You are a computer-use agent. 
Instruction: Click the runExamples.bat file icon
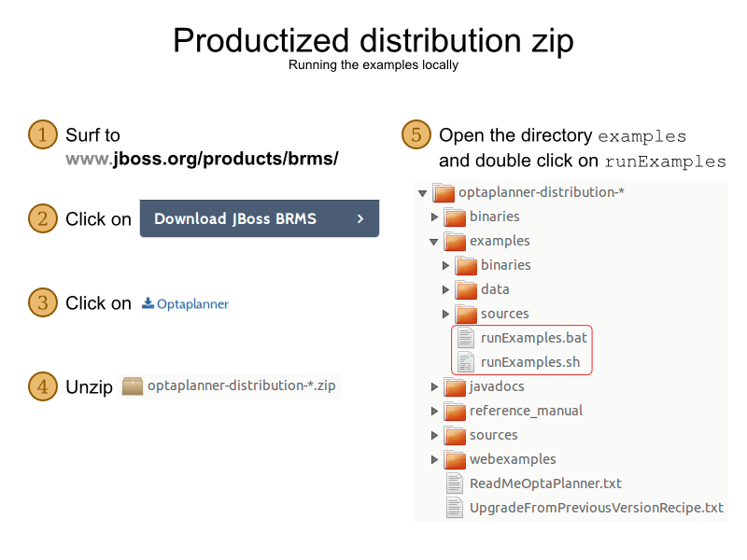click(x=465, y=338)
